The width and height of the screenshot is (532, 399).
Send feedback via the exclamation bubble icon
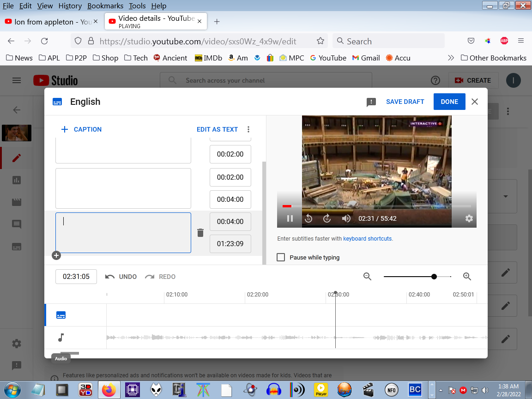[371, 102]
